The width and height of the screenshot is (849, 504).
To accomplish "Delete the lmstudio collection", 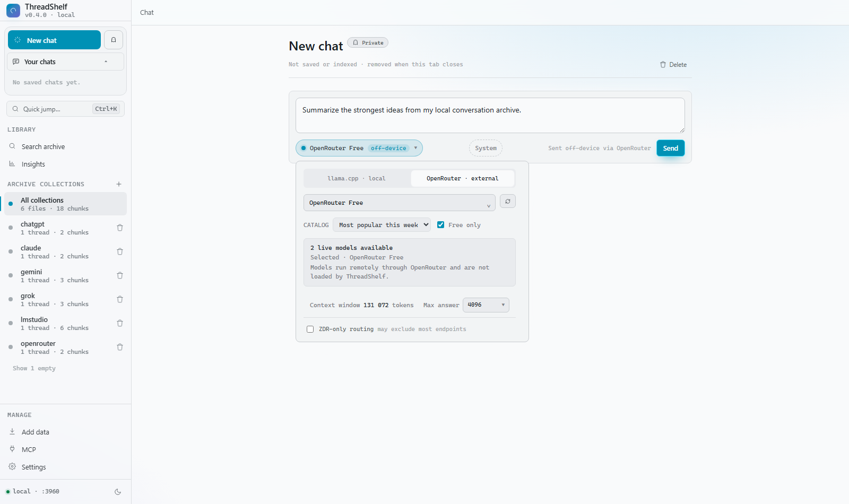I will [x=120, y=323].
